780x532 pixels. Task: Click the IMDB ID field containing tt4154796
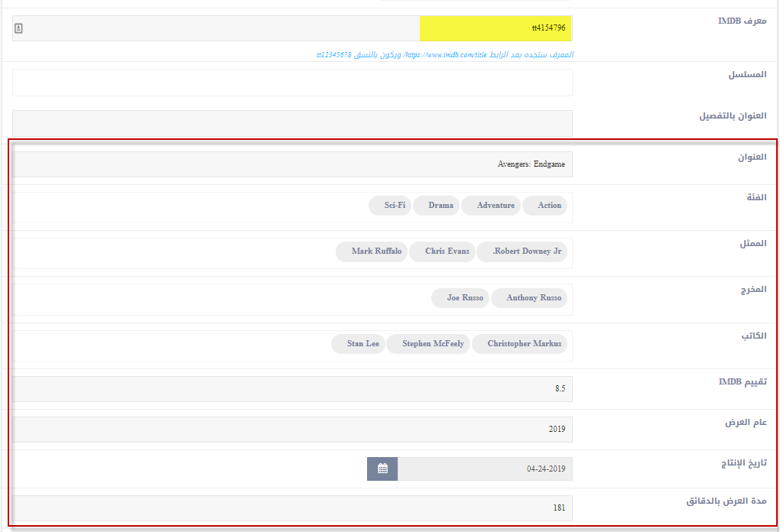pos(292,28)
